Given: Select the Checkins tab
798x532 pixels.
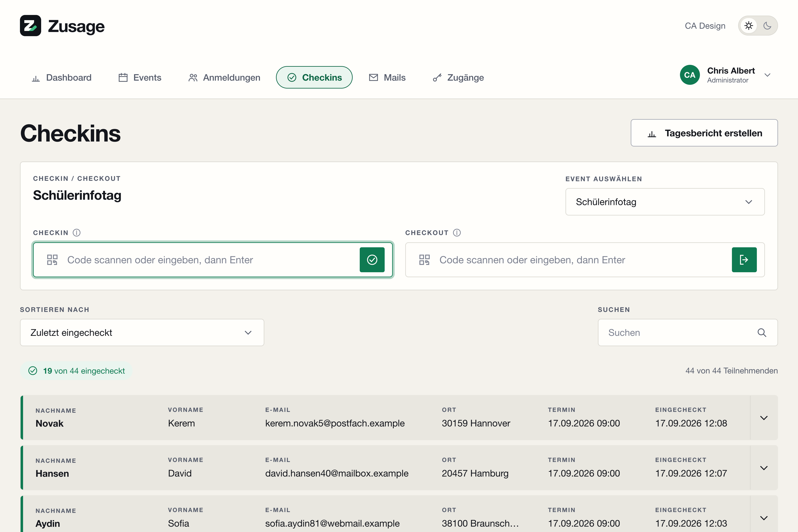Looking at the screenshot, I should 314,78.
